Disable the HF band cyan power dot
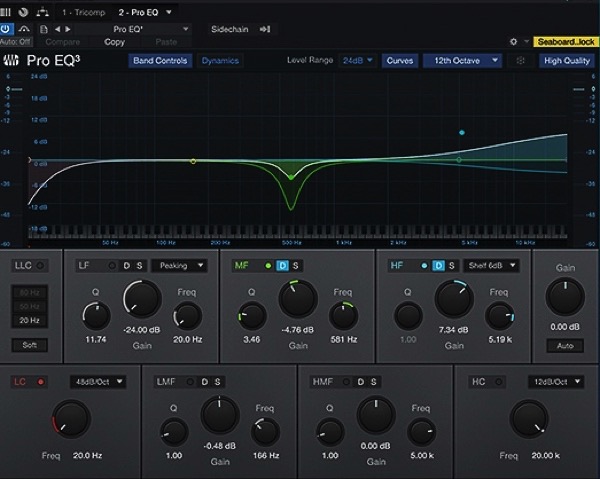Image resolution: width=600 pixels, height=479 pixels. (424, 266)
